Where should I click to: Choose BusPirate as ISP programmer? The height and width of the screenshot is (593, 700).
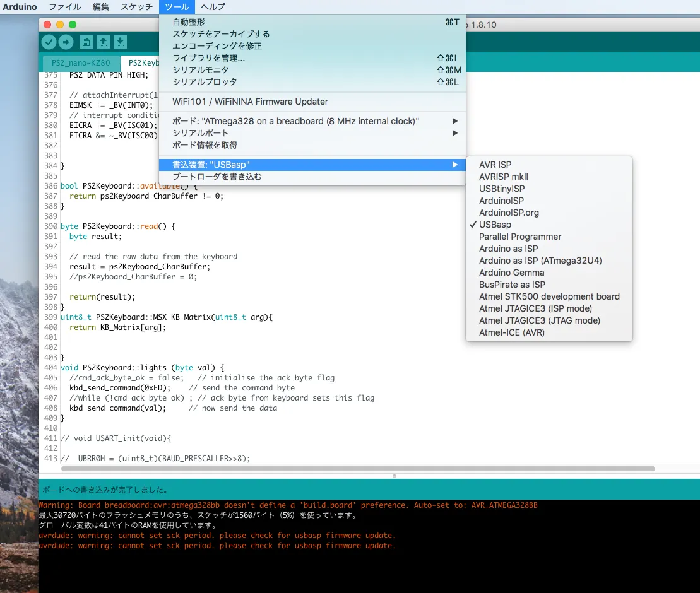[x=549, y=285]
